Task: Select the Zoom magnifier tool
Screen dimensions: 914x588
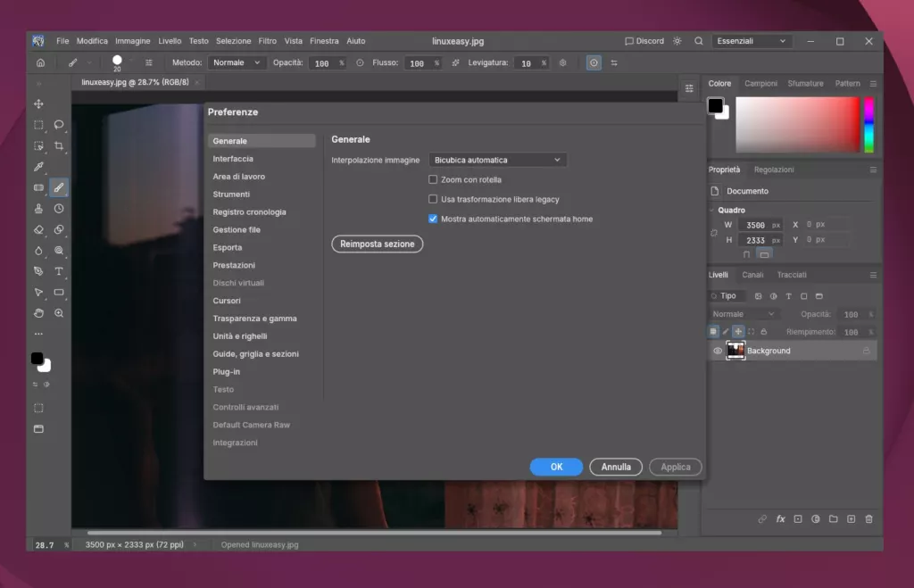Action: click(59, 313)
